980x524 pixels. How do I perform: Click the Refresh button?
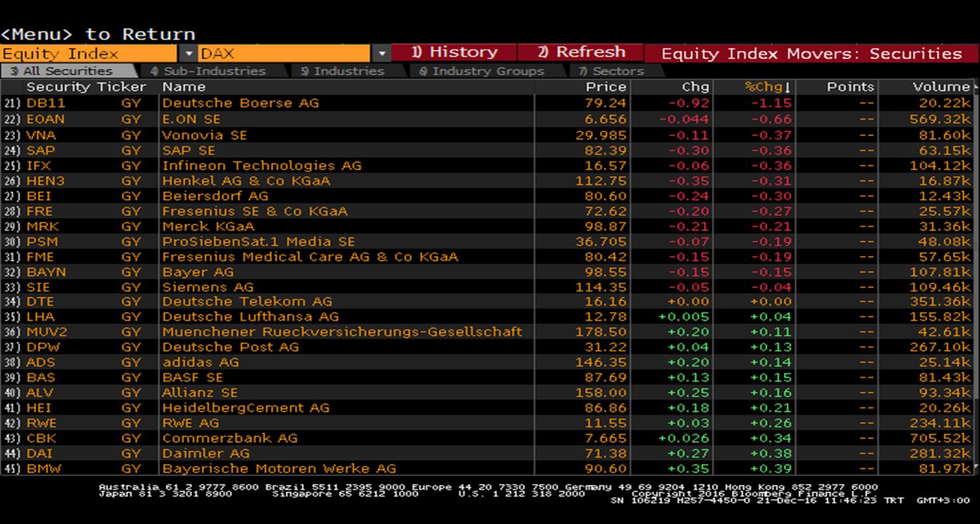(581, 52)
